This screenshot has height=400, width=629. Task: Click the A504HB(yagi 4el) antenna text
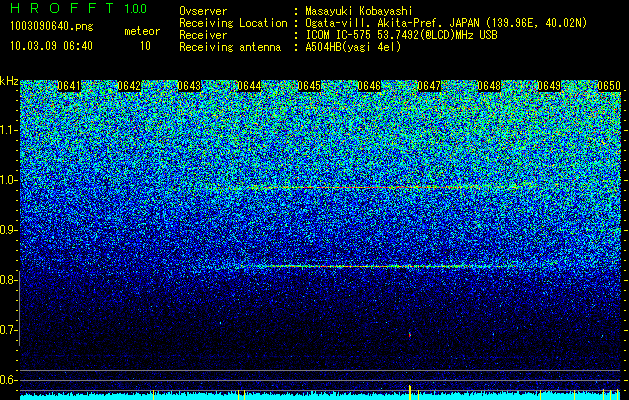click(353, 47)
